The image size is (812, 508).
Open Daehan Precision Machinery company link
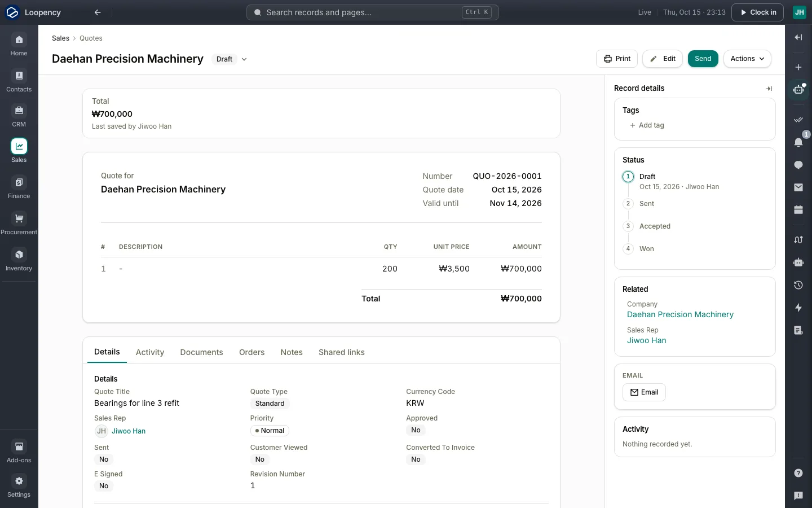tap(680, 314)
